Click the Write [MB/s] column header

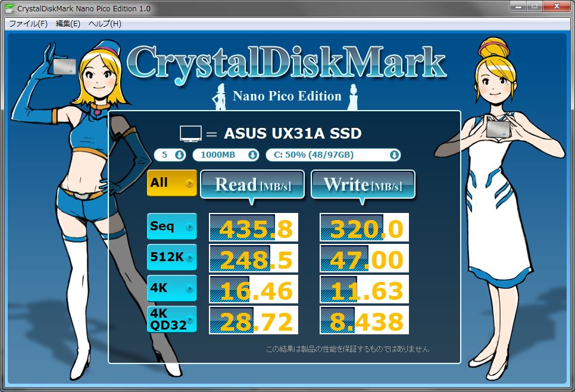(363, 184)
